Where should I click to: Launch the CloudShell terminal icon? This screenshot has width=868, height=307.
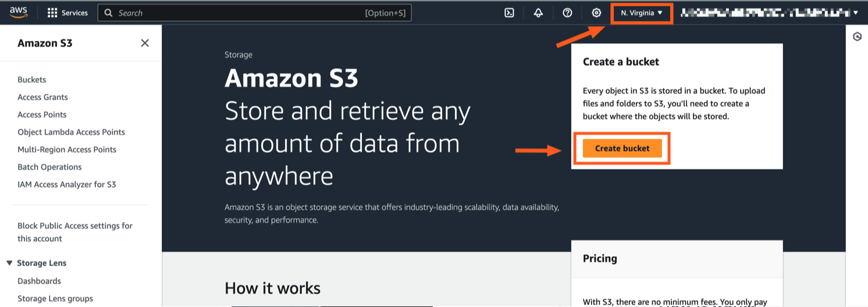click(x=509, y=13)
